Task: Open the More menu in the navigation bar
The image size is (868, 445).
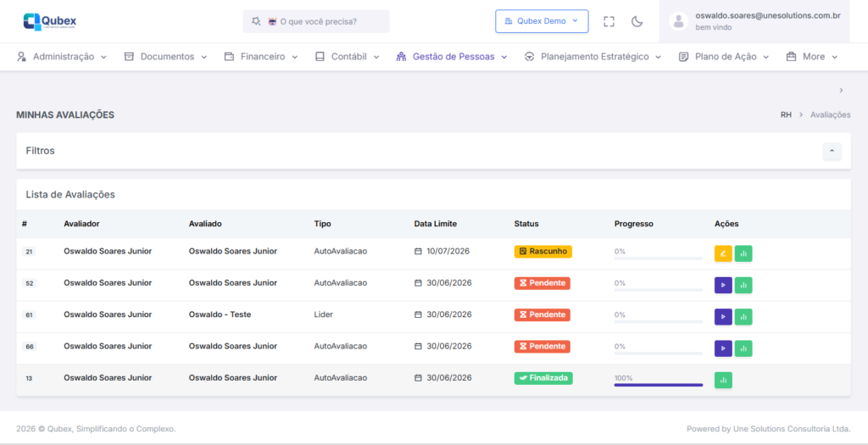Action: [812, 57]
